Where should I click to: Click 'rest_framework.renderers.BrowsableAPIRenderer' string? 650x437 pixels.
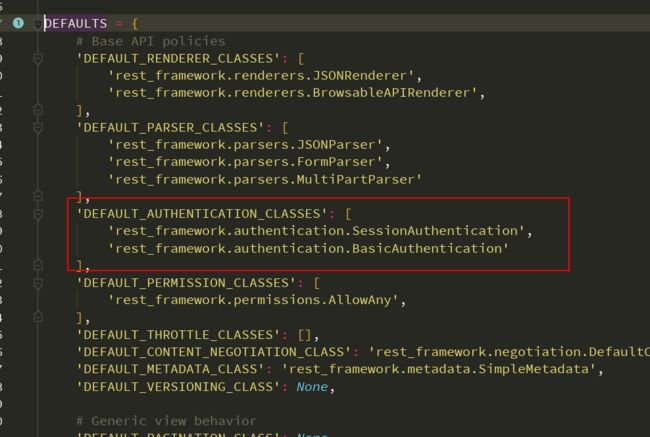click(292, 93)
